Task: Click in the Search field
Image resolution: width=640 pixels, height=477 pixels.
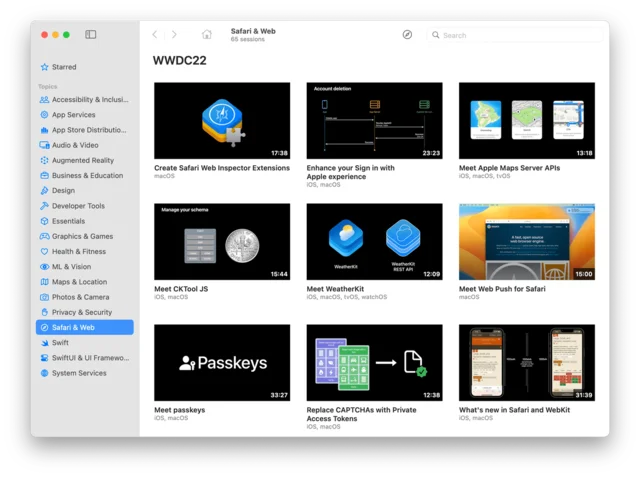Action: pos(515,35)
